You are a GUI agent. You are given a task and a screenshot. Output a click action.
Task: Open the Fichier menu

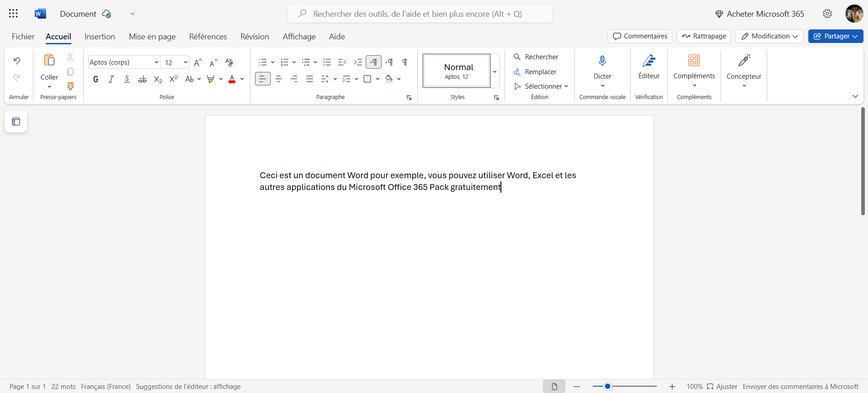coord(23,37)
